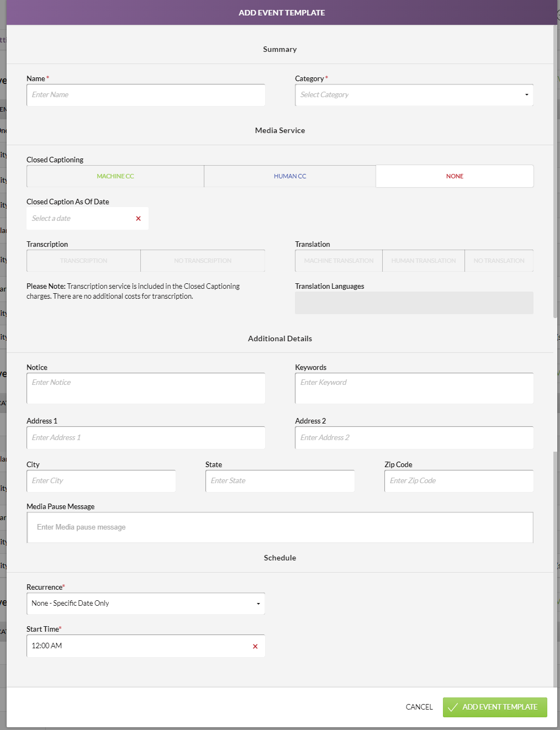
Task: Click the Schedule section heading
Action: pos(280,558)
